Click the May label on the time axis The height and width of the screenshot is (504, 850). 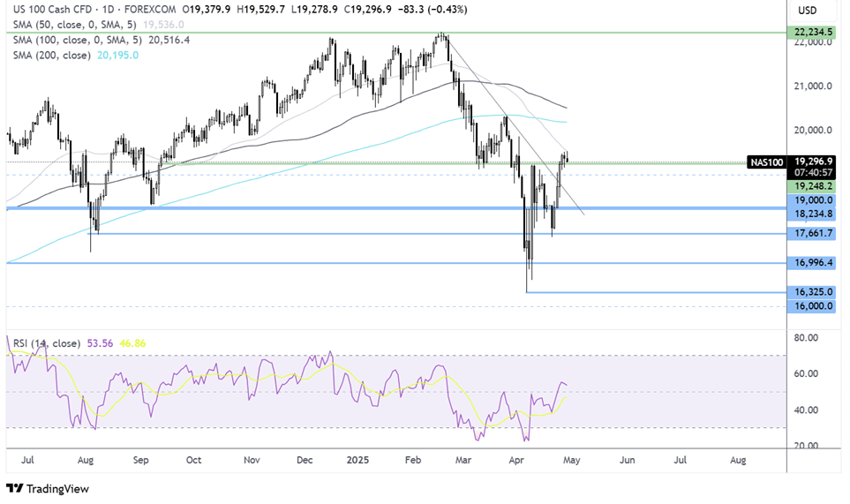click(x=571, y=460)
